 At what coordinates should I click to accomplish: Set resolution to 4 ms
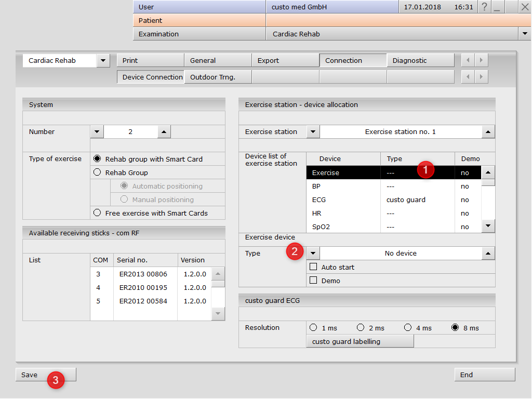(408, 327)
